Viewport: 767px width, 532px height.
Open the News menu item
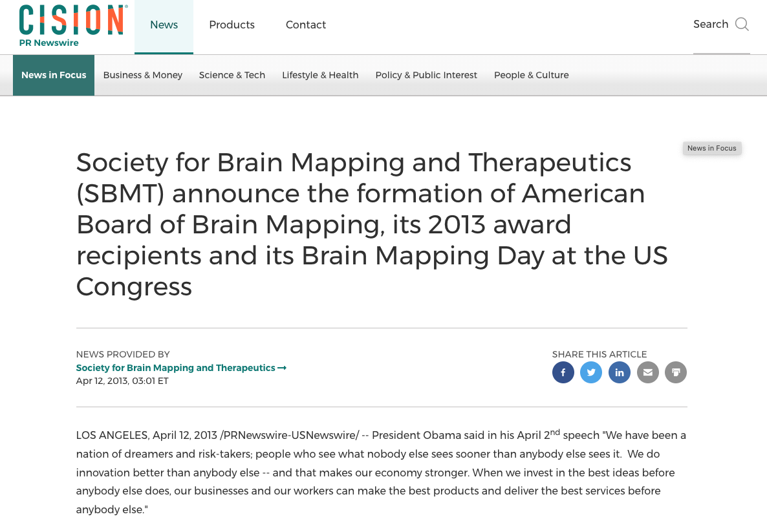click(164, 25)
